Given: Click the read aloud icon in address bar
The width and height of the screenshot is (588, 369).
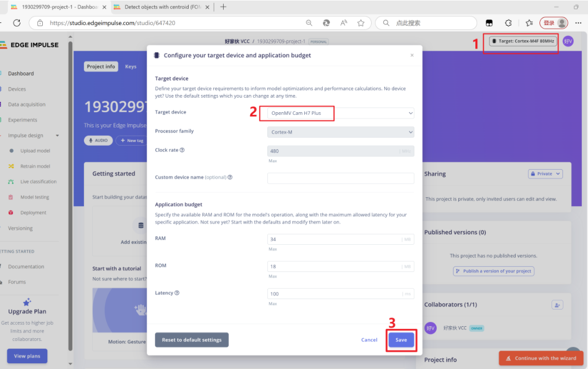Looking at the screenshot, I should (x=344, y=23).
